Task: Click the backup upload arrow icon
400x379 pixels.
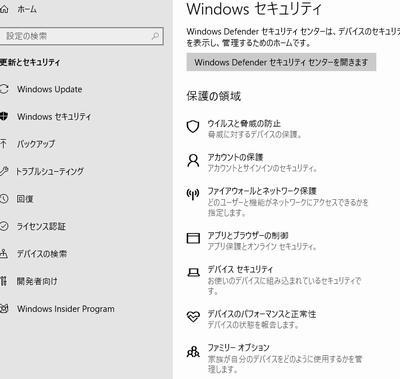Action: (x=3, y=144)
